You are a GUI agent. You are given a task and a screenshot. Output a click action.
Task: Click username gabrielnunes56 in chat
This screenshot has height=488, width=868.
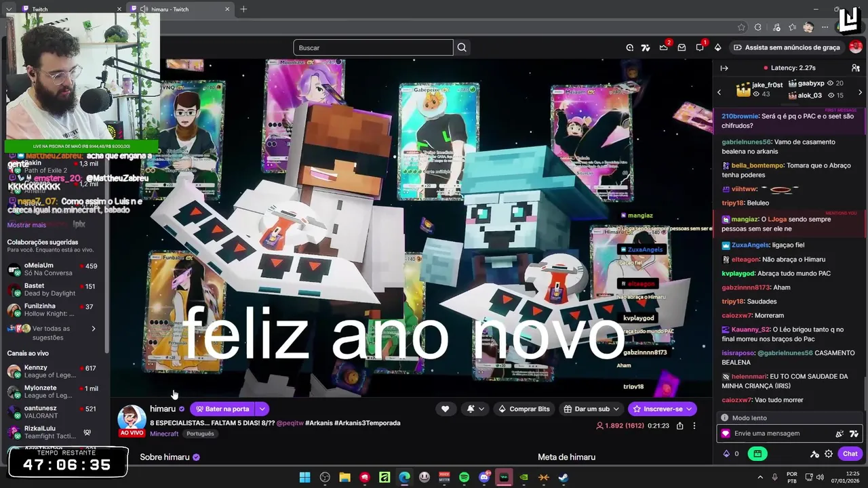coord(746,142)
